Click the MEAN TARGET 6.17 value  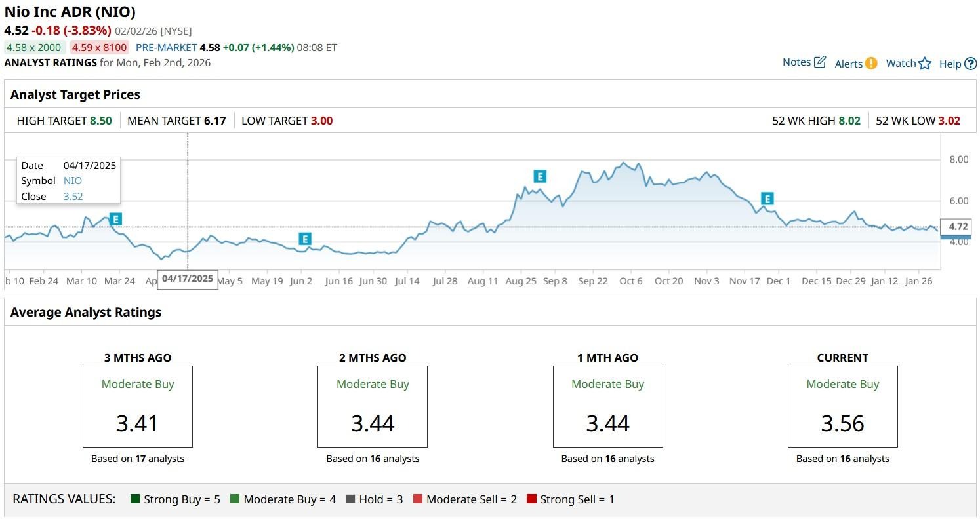214,121
